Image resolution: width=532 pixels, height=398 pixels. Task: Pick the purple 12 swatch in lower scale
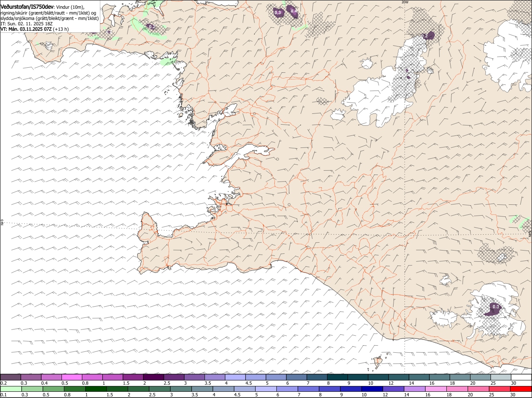pos(393,389)
